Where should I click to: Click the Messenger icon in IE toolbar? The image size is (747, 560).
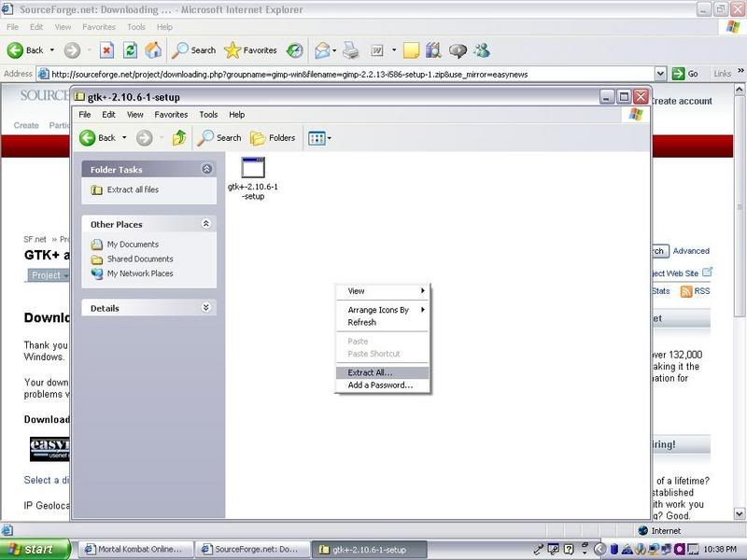pos(482,50)
